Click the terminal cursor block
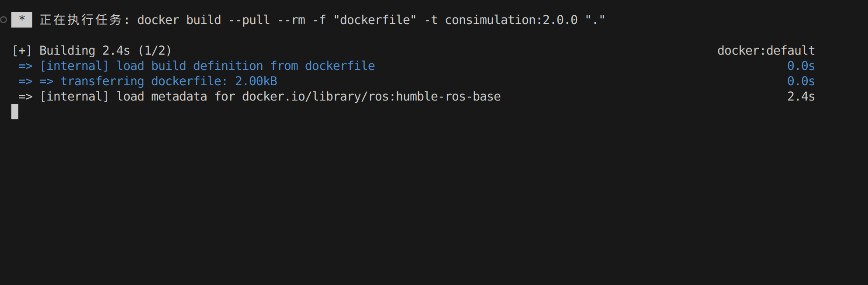868x285 pixels. [x=15, y=112]
